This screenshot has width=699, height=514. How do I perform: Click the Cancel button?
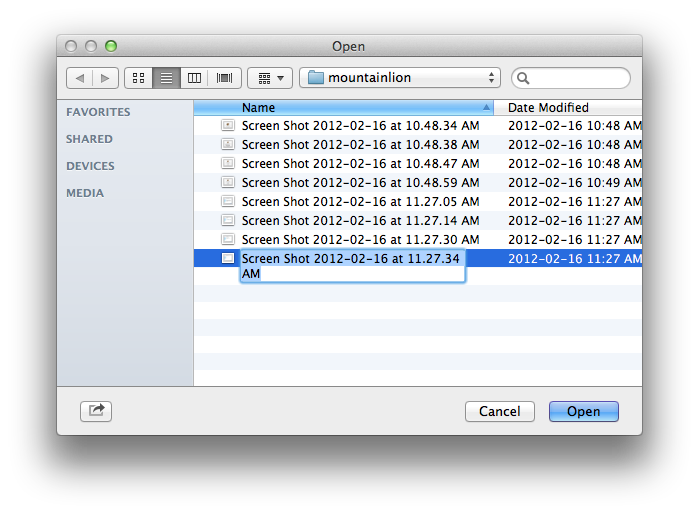500,411
